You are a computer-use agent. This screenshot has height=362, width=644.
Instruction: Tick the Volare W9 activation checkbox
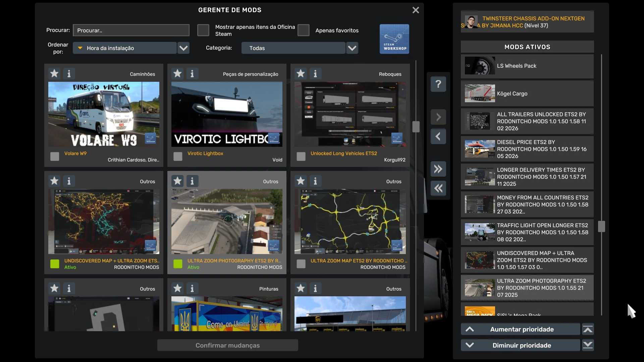55,156
